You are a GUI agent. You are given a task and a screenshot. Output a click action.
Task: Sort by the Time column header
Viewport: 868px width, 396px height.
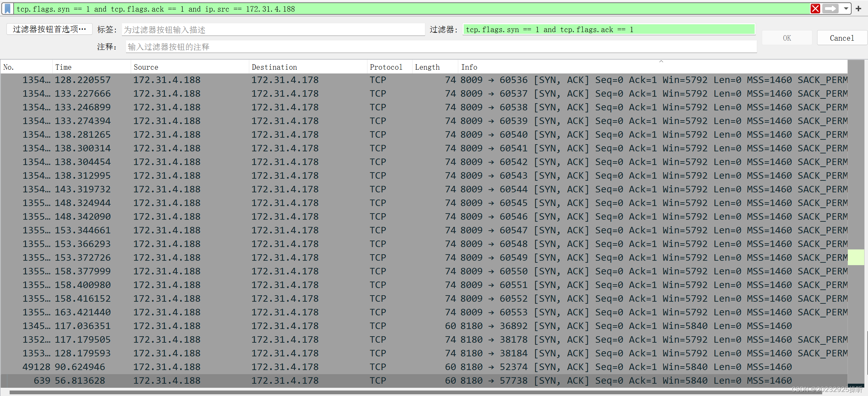click(92, 67)
